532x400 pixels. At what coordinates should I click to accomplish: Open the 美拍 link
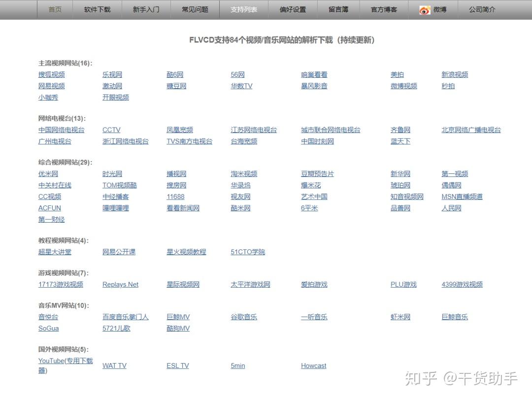(x=397, y=75)
